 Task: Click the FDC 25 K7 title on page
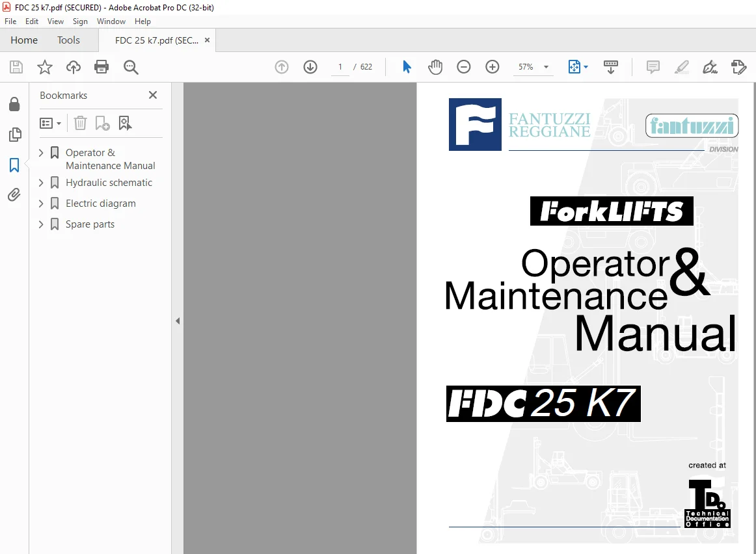tap(543, 404)
